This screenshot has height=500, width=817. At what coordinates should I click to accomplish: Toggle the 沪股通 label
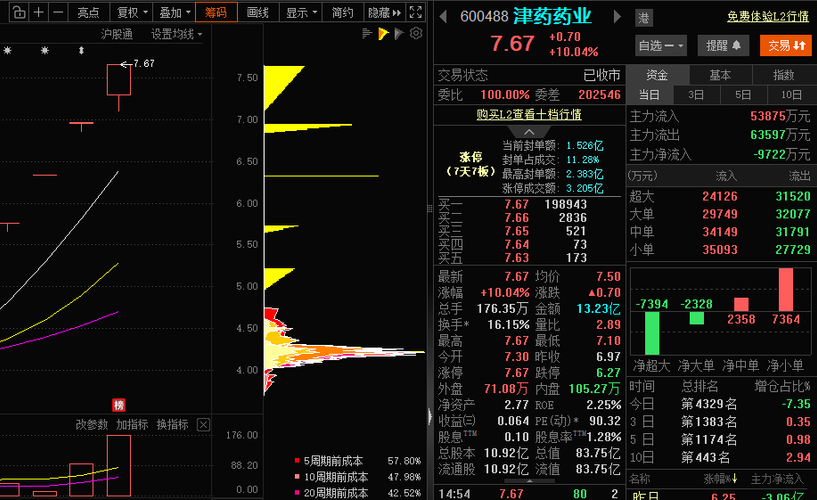point(117,34)
